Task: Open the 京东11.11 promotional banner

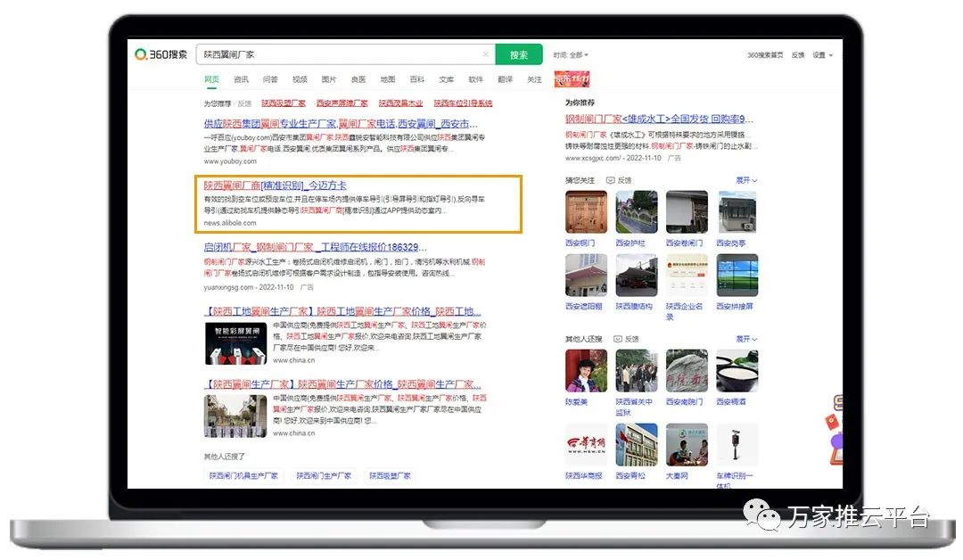Action: [x=572, y=78]
